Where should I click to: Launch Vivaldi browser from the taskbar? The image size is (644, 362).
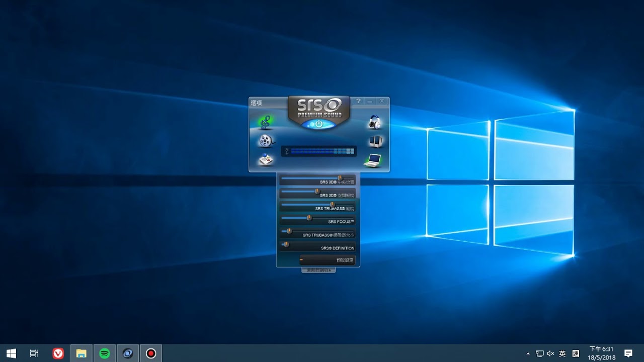pos(58,353)
